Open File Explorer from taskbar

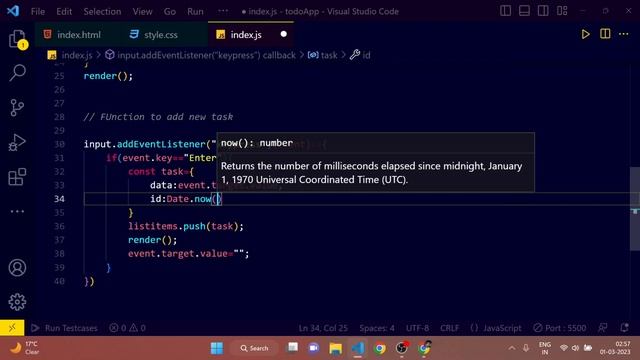point(336,348)
